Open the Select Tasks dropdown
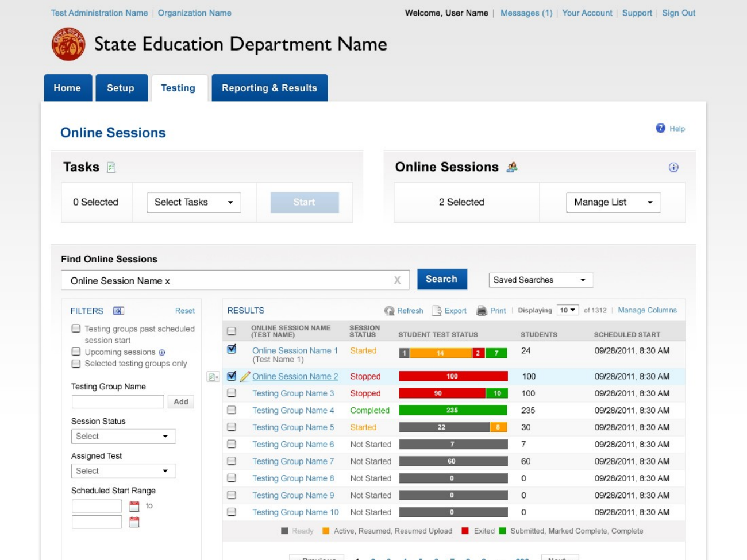 click(194, 202)
